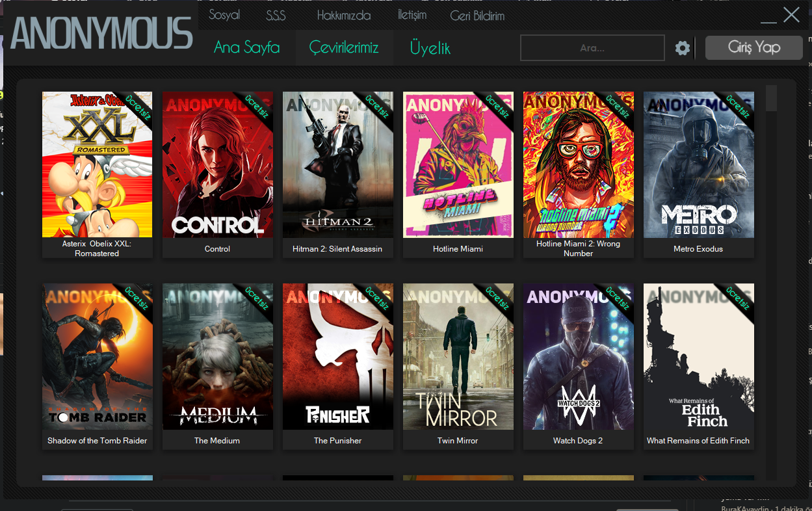The width and height of the screenshot is (812, 511).
Task: Open the Sosyal menu
Action: [x=224, y=15]
